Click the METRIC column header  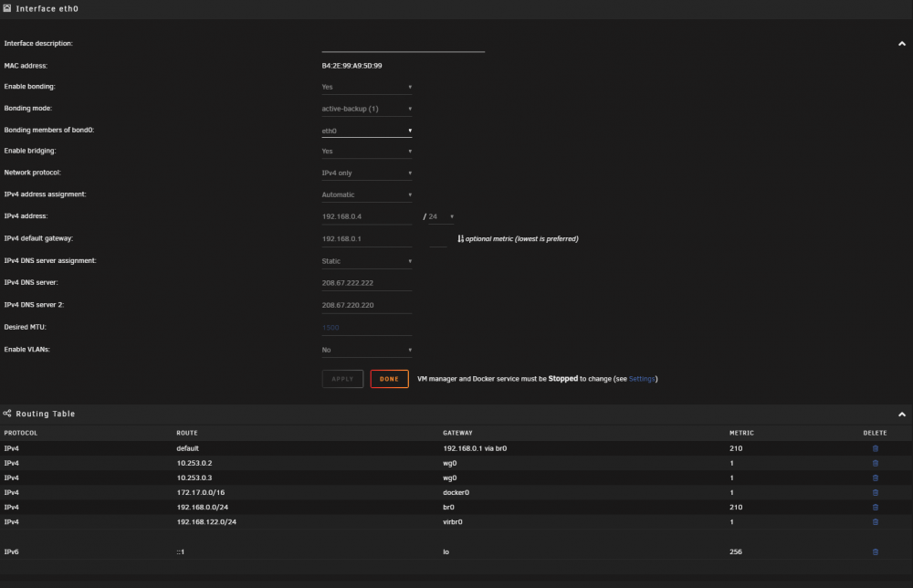[x=741, y=433]
